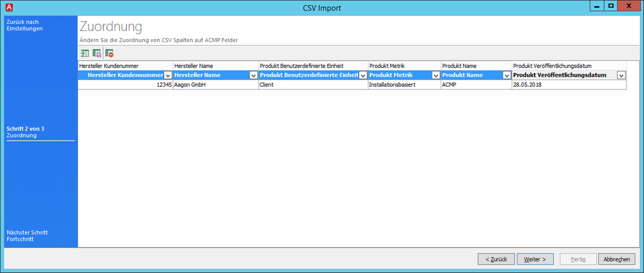
Task: Click the save mapping toolbar icon
Action: (x=97, y=54)
